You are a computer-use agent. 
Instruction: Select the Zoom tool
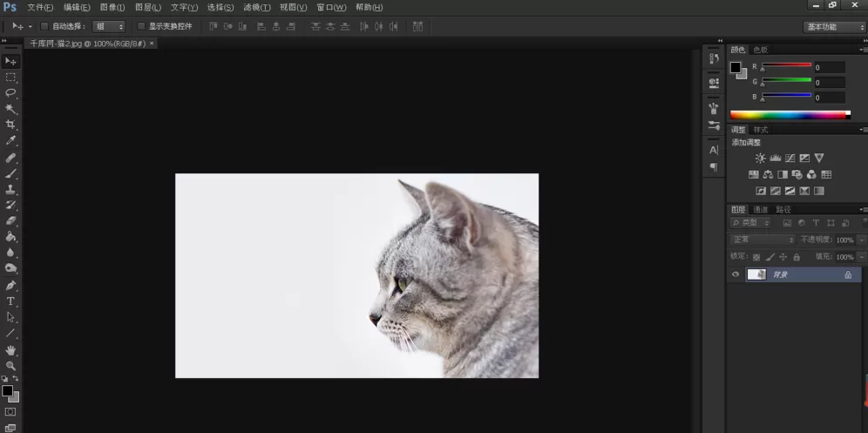pyautogui.click(x=10, y=366)
